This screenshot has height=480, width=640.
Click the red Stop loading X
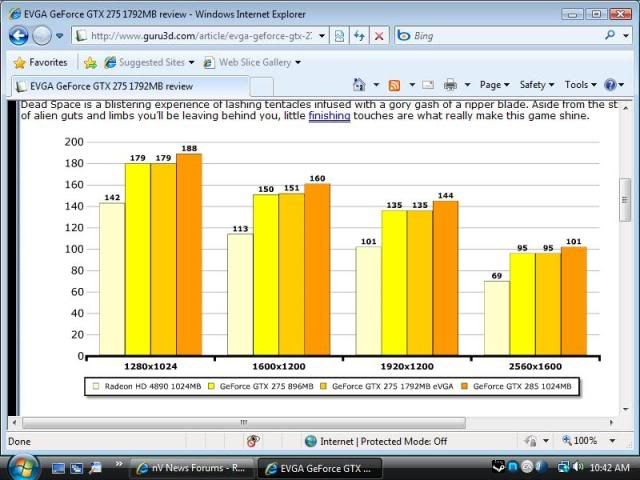pos(379,36)
